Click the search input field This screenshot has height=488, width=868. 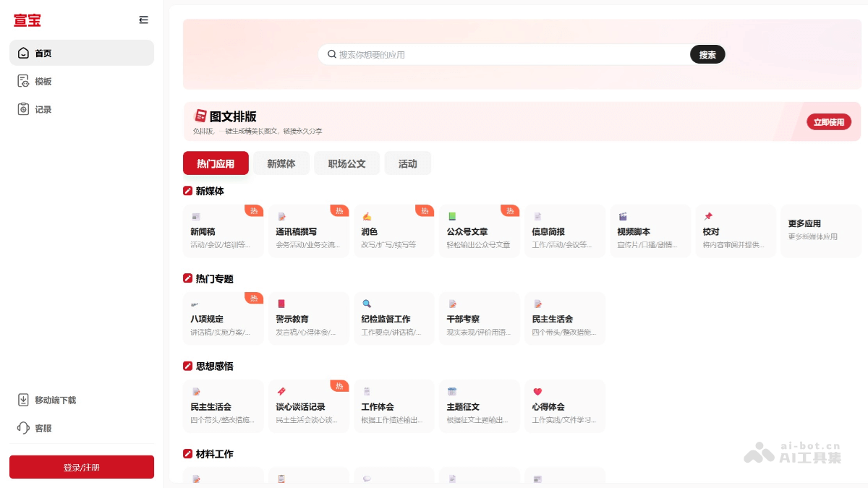pos(506,54)
